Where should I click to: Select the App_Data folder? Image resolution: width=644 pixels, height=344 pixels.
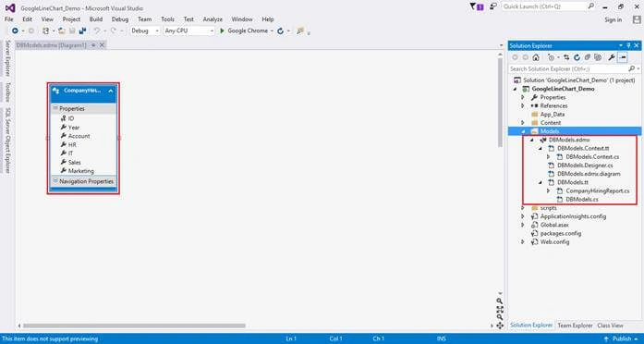(552, 115)
